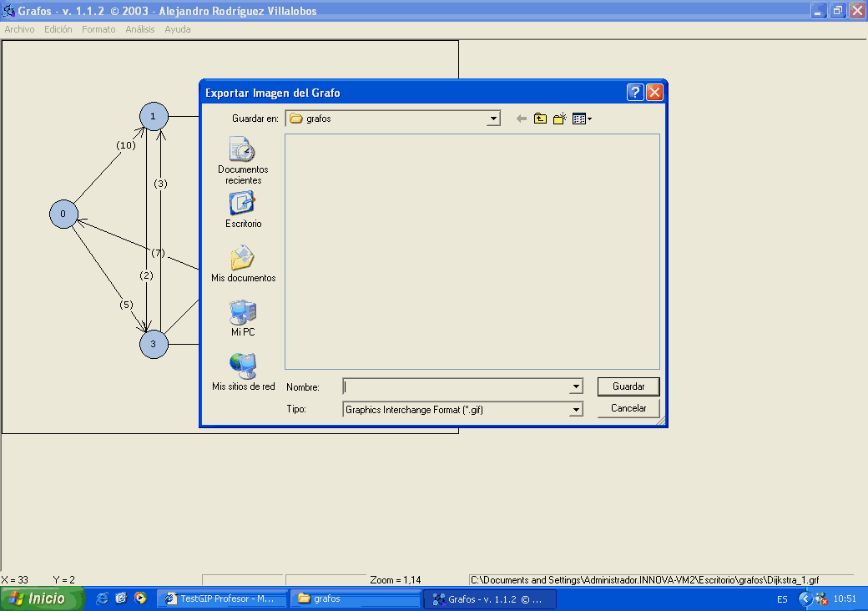Open Mis sitios de red
The image size is (868, 611).
tap(243, 372)
